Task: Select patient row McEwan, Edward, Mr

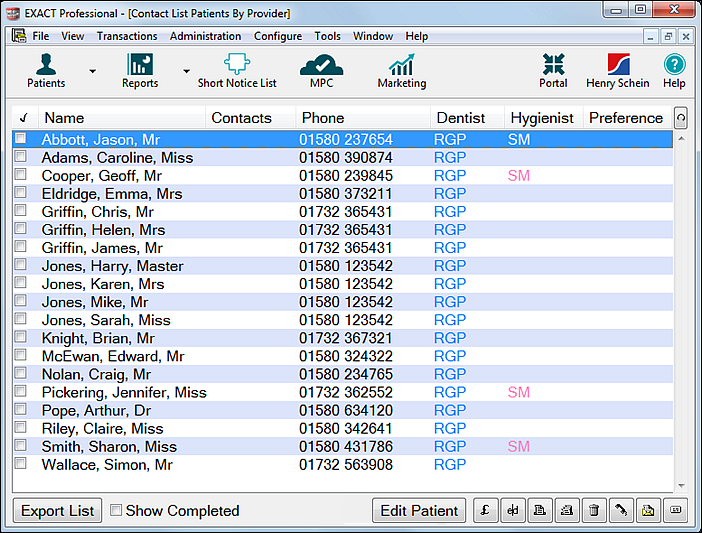Action: pos(343,356)
